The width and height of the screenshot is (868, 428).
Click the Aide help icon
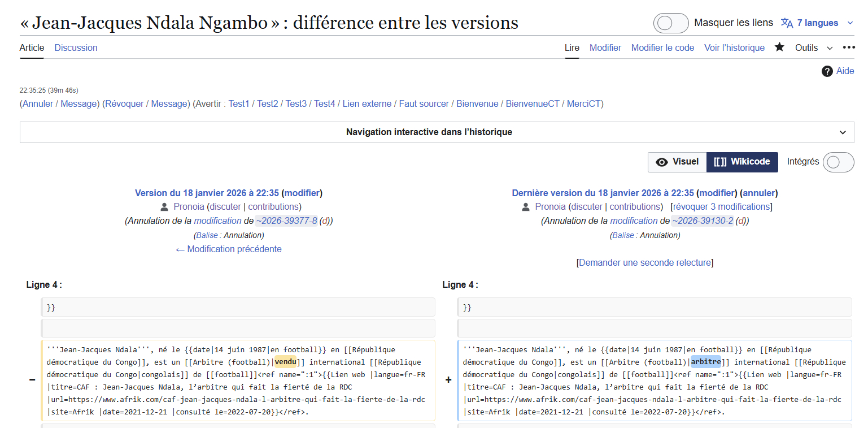point(827,71)
